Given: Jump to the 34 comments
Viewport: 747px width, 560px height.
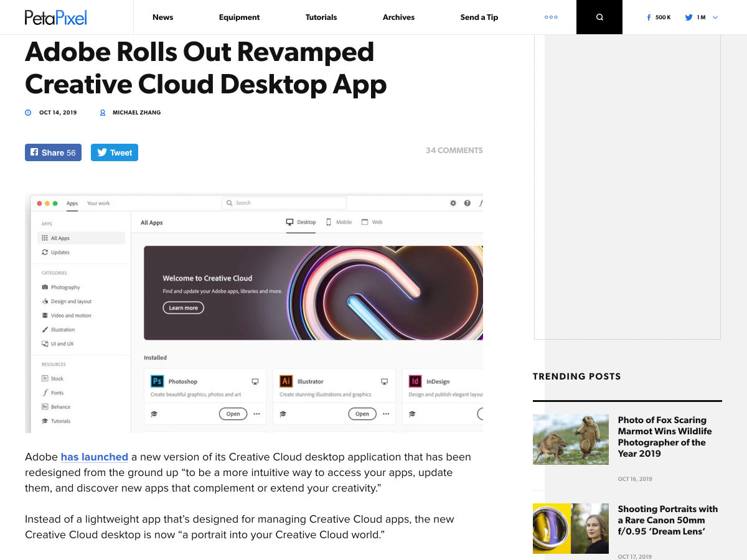Looking at the screenshot, I should [x=454, y=150].
